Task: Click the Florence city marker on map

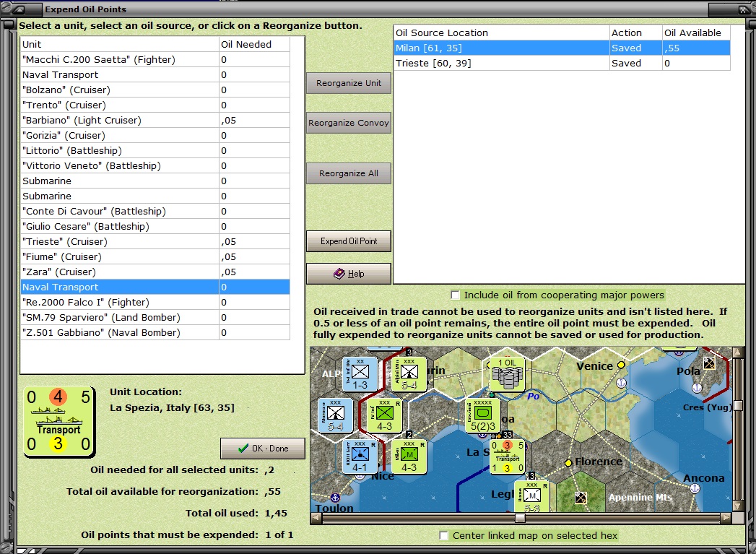Action: 568,463
